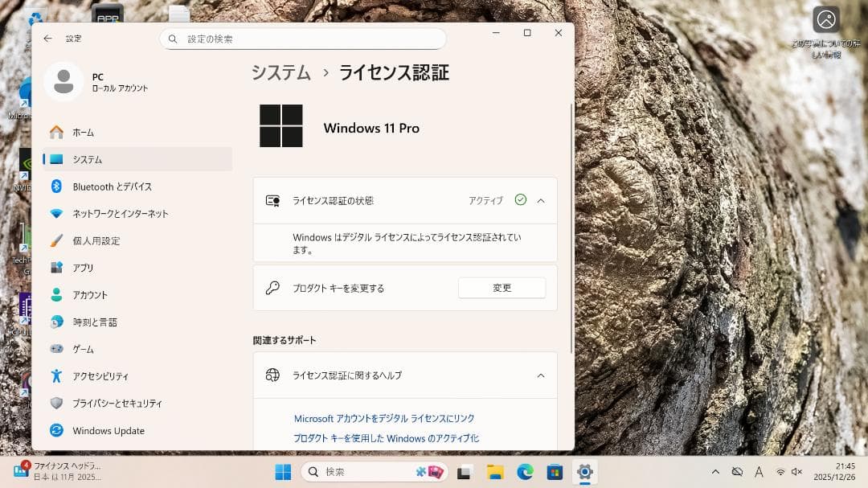
Task: Open ネットワークとインターネット settings
Action: (x=120, y=214)
